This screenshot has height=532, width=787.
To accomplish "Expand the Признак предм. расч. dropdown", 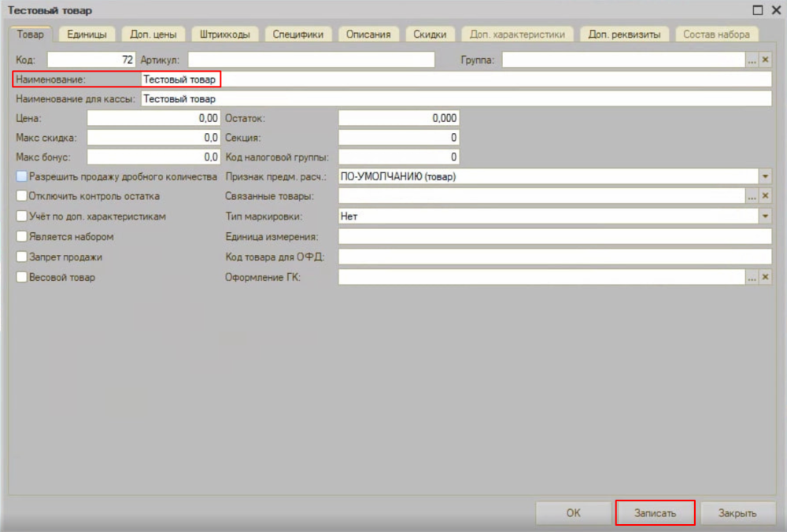I will click(x=765, y=177).
